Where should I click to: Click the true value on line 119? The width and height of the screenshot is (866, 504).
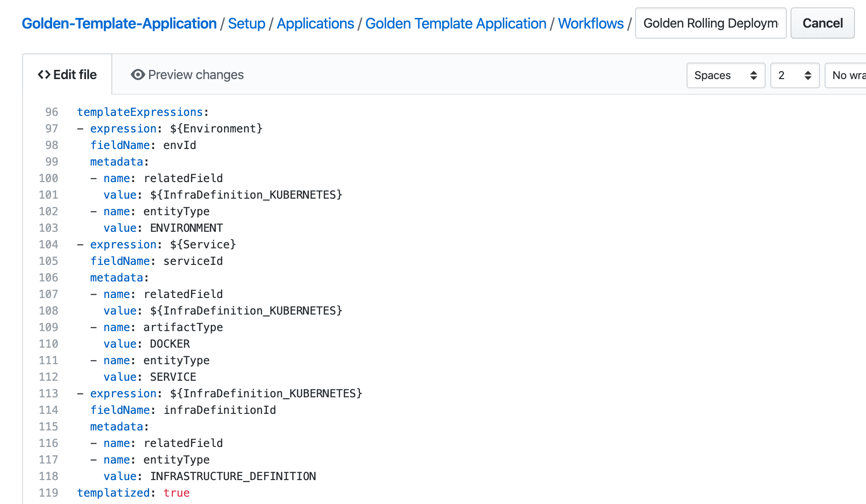pyautogui.click(x=176, y=493)
